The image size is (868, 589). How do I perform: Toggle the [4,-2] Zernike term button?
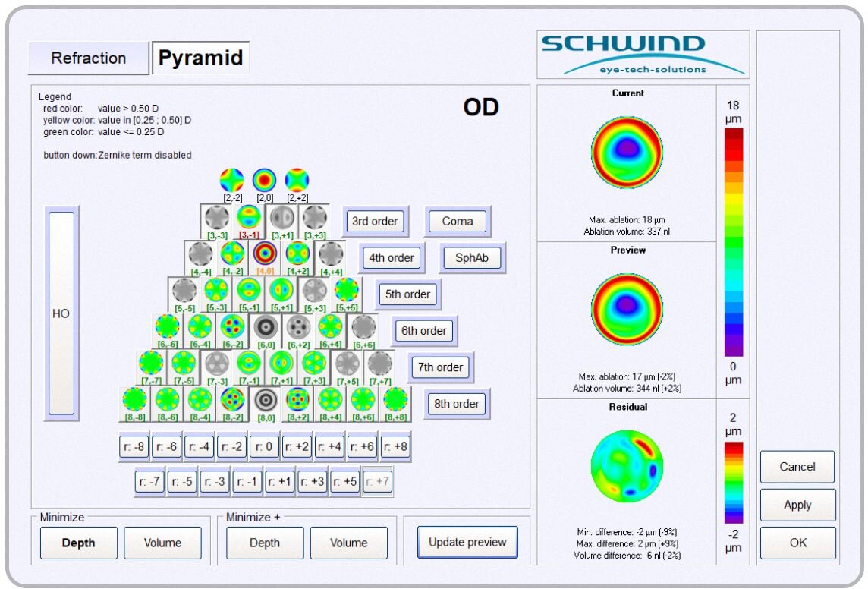[x=233, y=258]
